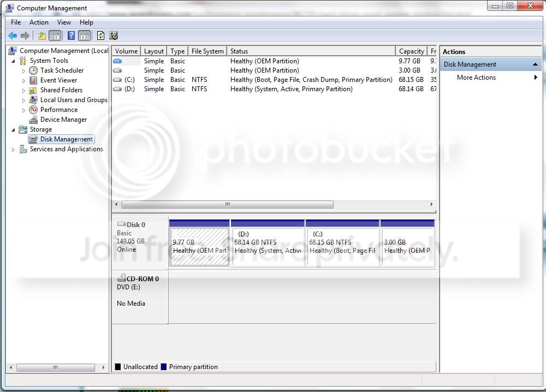Collapse the Storage tree node

click(x=13, y=130)
